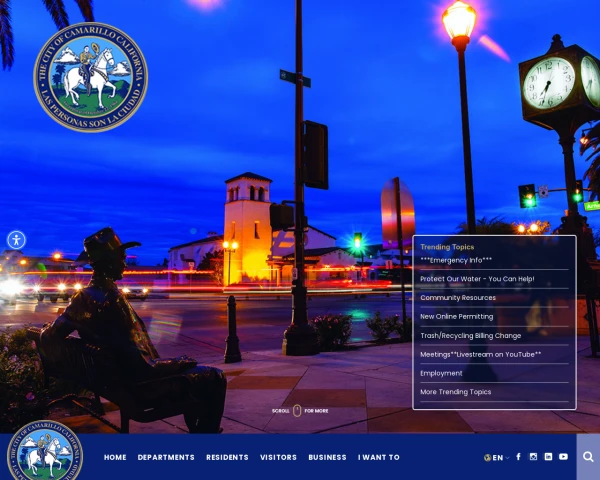Click the small city seal in navigation bar
600x480 pixels.
click(x=45, y=453)
